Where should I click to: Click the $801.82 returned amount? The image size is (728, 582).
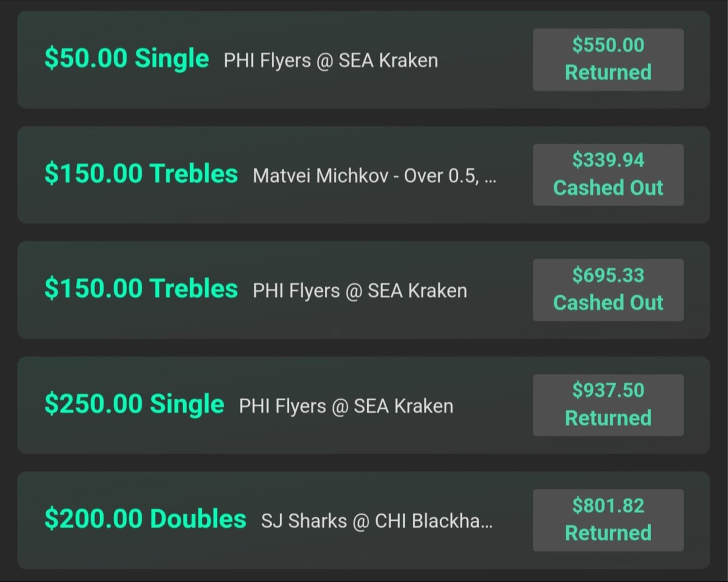(x=608, y=506)
